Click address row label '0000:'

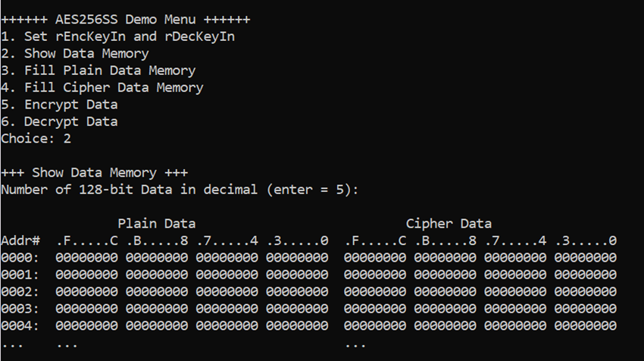(20, 258)
